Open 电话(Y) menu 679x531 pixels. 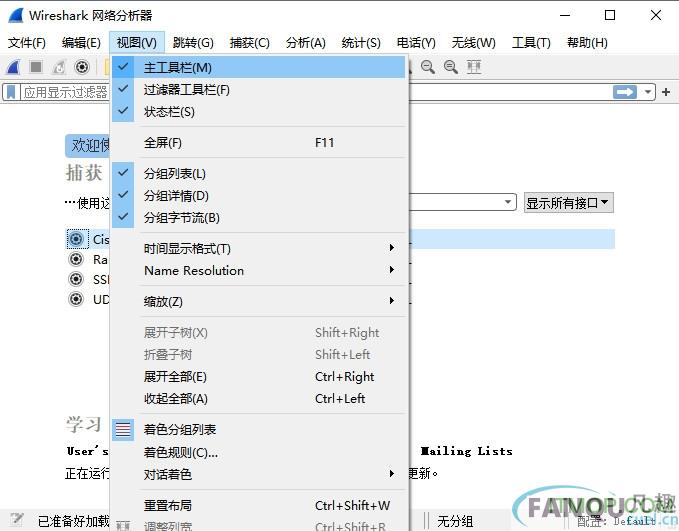pos(416,42)
